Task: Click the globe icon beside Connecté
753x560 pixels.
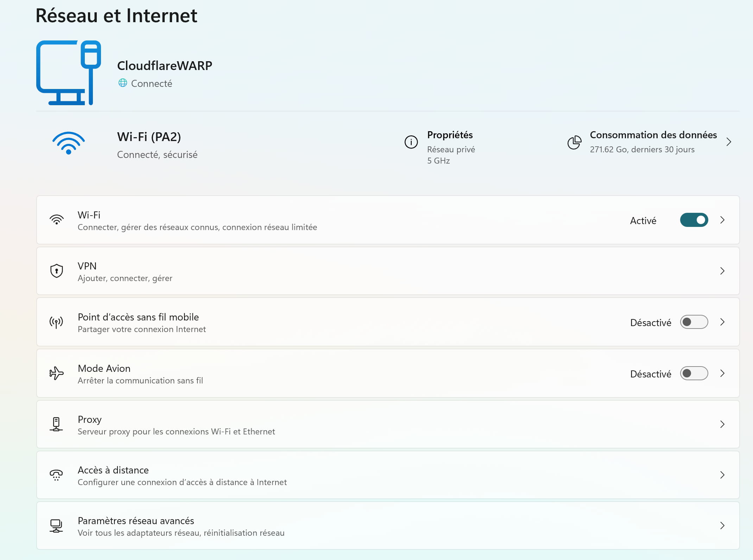Action: click(122, 83)
